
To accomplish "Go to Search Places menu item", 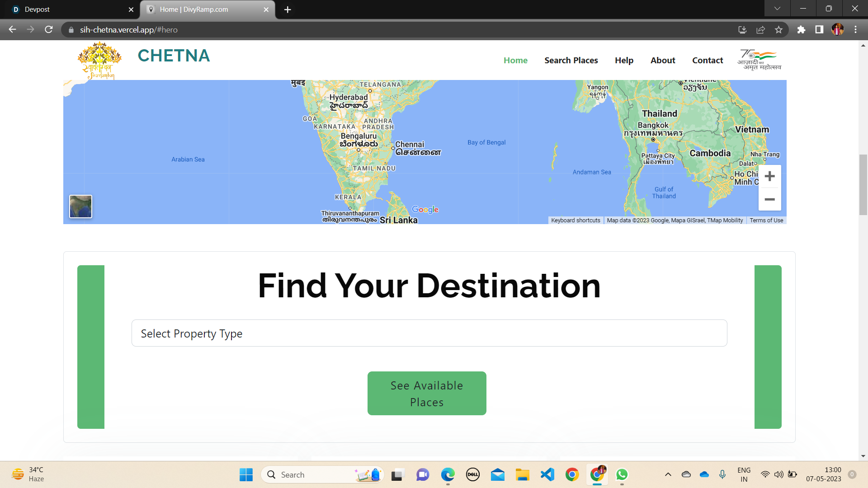I will (x=571, y=60).
